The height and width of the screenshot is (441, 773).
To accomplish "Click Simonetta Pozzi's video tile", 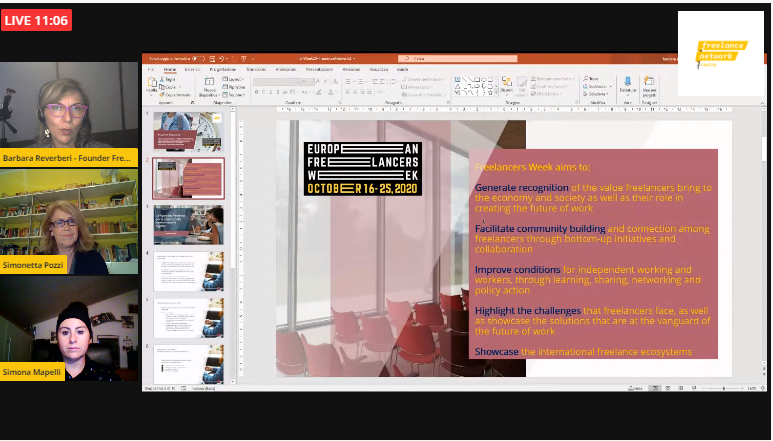I will [x=69, y=222].
